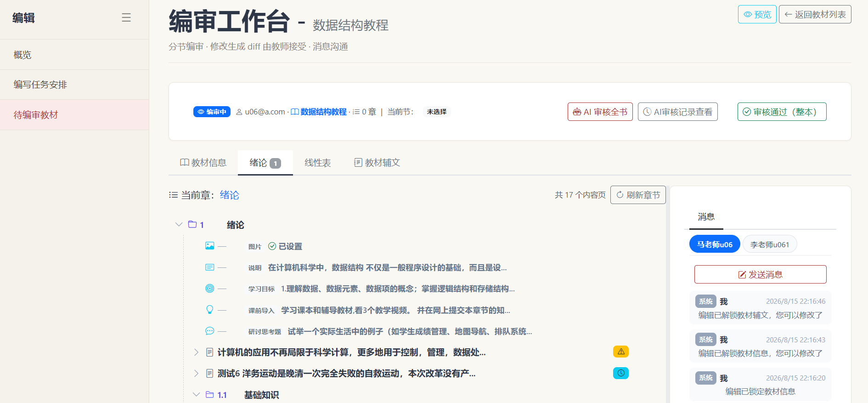Select the 绪论 tab
Screen dimensions: 868x403
point(265,163)
